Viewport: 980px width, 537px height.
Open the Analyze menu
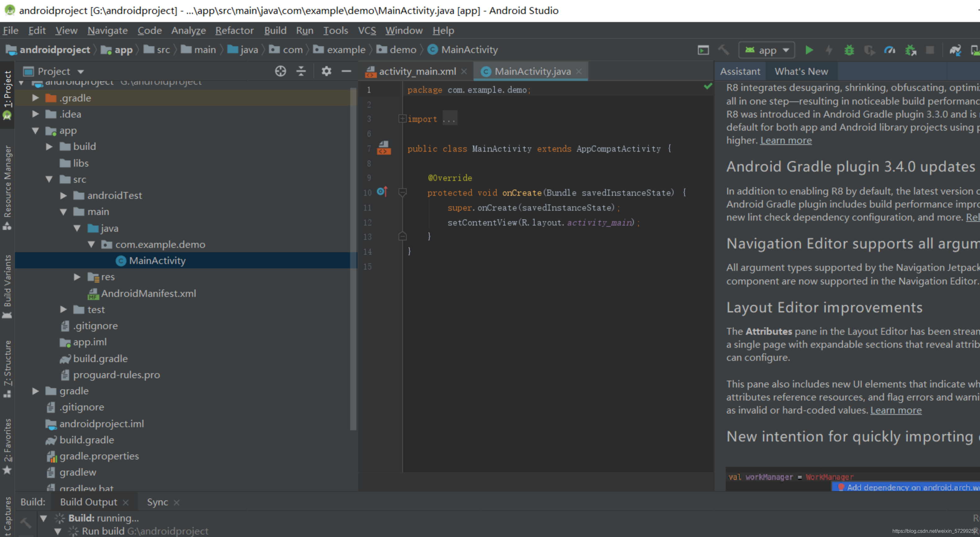(x=188, y=30)
